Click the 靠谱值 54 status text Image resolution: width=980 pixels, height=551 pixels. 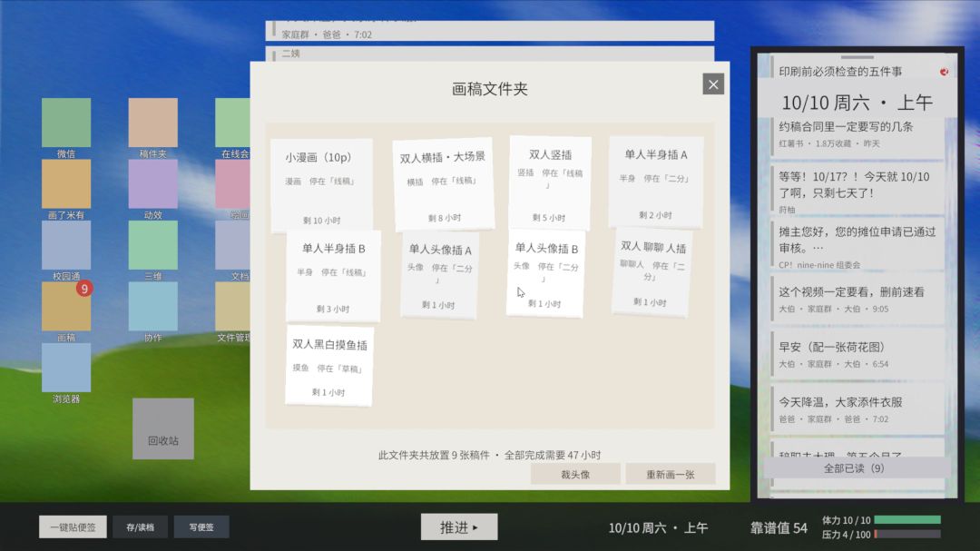click(x=779, y=528)
